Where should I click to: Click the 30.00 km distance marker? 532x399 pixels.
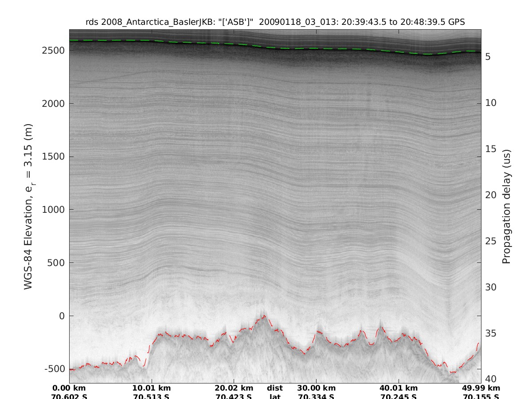tap(316, 389)
